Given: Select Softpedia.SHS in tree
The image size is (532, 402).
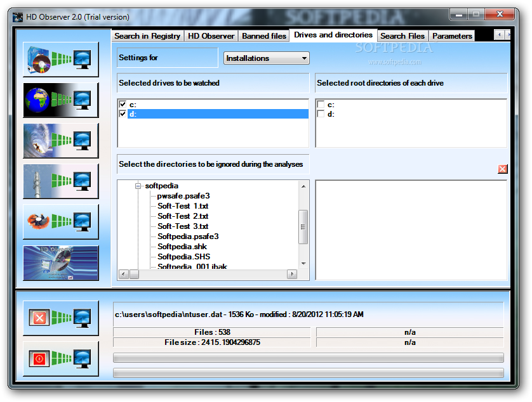Looking at the screenshot, I should (184, 257).
